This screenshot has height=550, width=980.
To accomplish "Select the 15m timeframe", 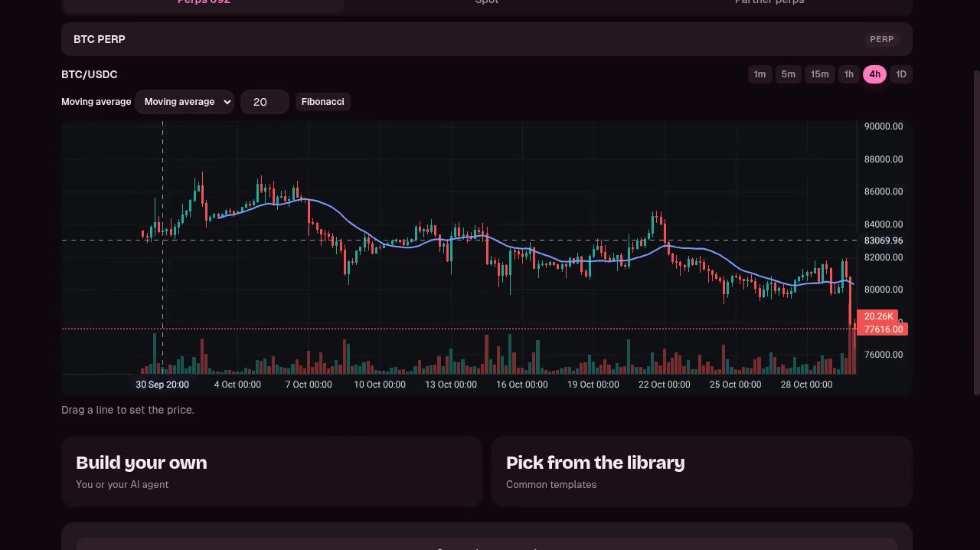I will (x=819, y=74).
